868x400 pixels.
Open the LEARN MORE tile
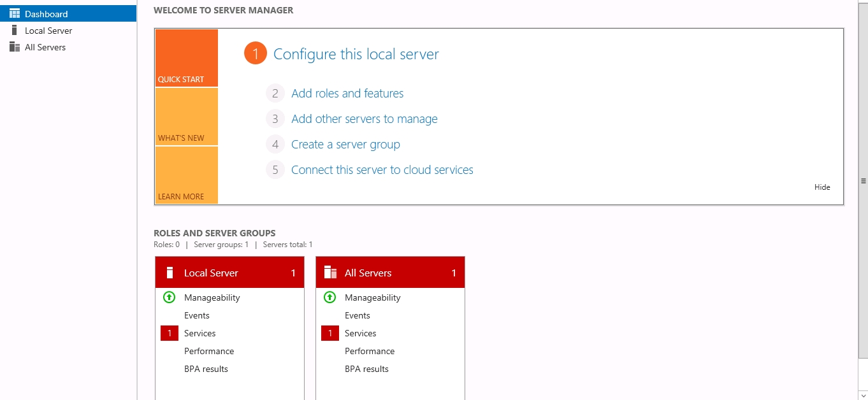(x=186, y=175)
